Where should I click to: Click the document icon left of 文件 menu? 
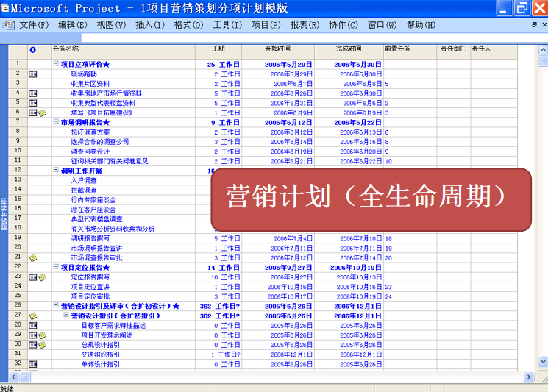[x=10, y=25]
